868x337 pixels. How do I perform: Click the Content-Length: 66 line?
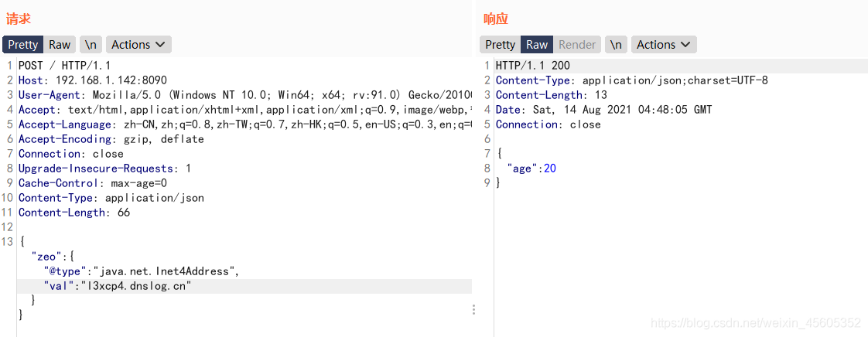tap(74, 213)
